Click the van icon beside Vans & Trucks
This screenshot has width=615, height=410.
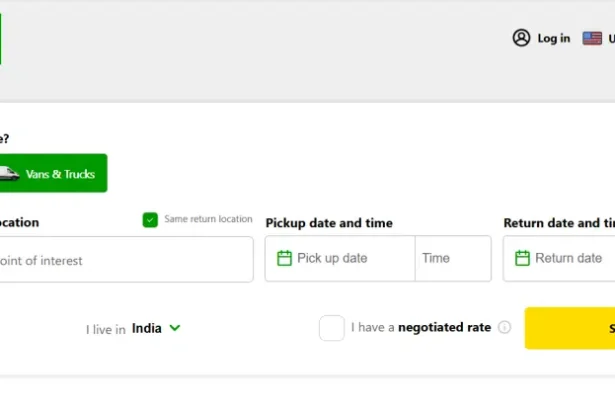[x=8, y=174]
